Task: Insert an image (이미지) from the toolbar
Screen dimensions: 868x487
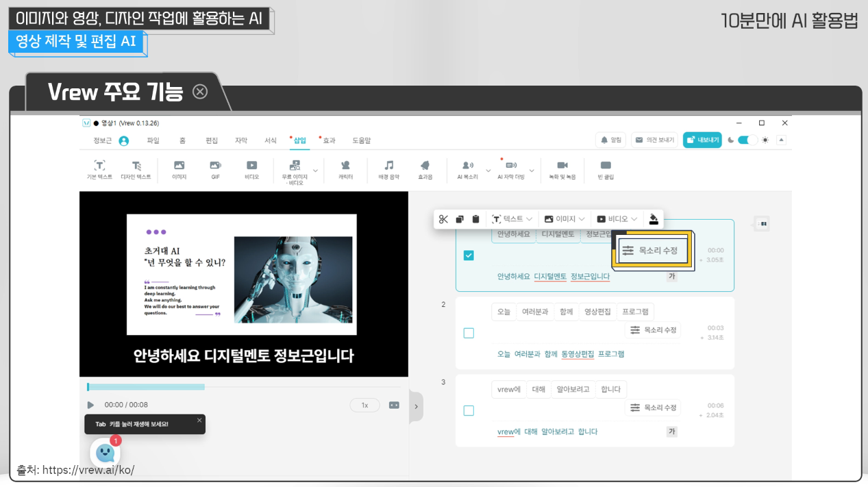Action: coord(179,170)
